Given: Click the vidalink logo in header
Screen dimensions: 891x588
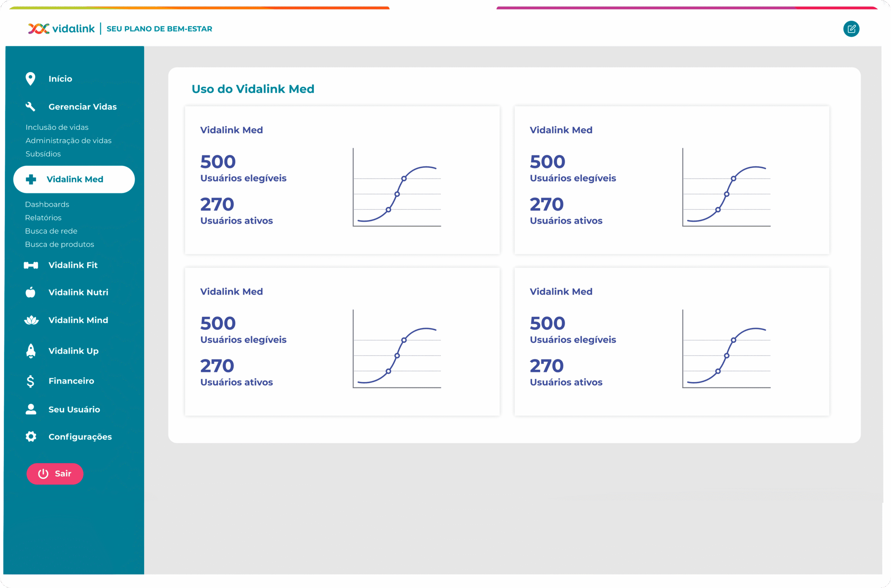Looking at the screenshot, I should [62, 29].
